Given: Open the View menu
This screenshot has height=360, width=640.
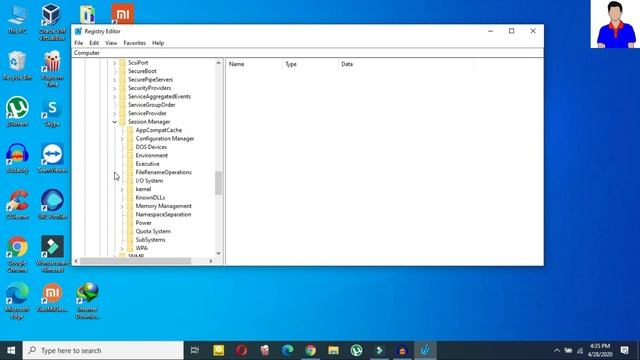Looking at the screenshot, I should click(x=111, y=43).
